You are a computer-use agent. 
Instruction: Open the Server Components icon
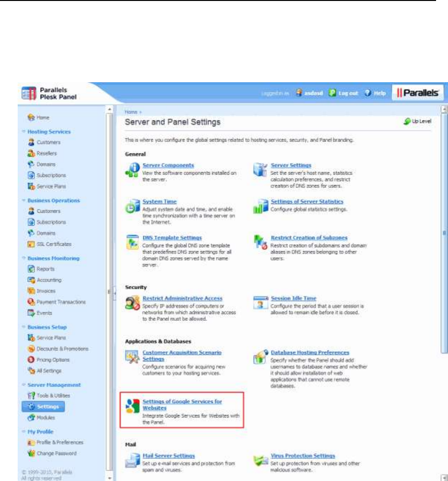click(x=132, y=170)
